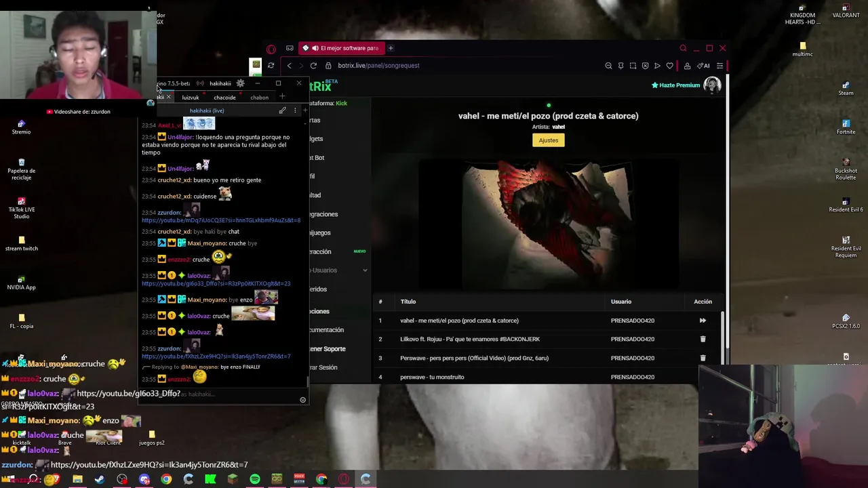Open Kick app in the taskbar

(x=210, y=479)
